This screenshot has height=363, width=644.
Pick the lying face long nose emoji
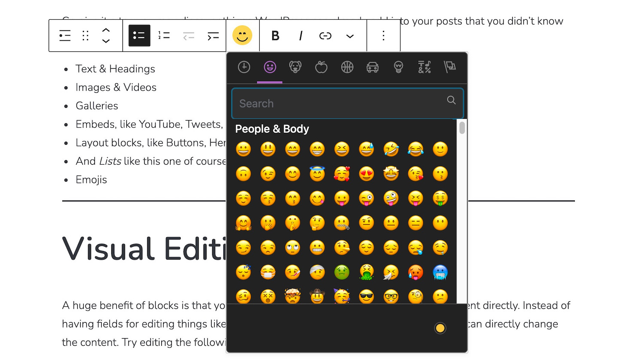coord(342,248)
